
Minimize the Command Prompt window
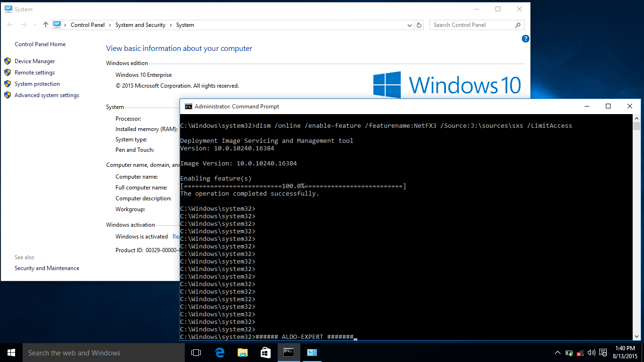coord(586,107)
